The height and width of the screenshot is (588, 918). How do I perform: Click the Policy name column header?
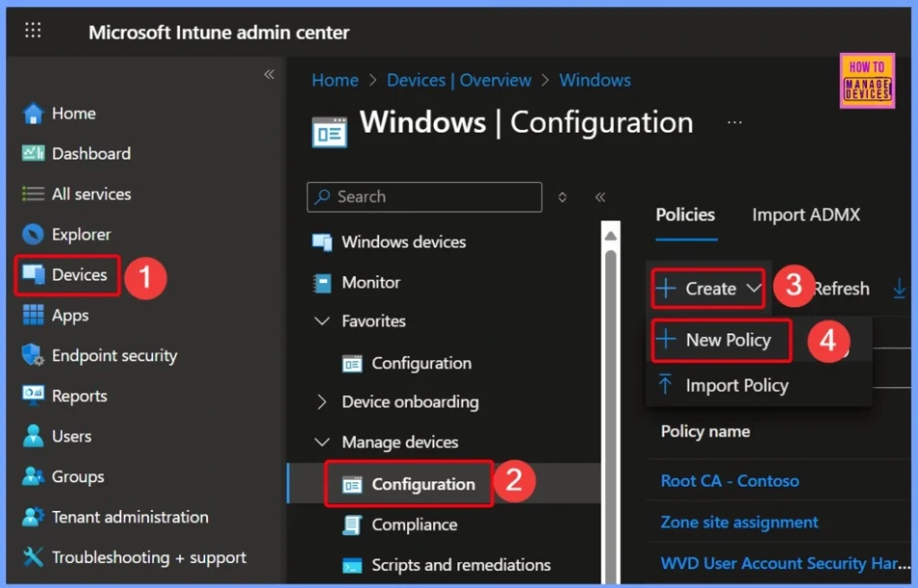click(x=706, y=432)
